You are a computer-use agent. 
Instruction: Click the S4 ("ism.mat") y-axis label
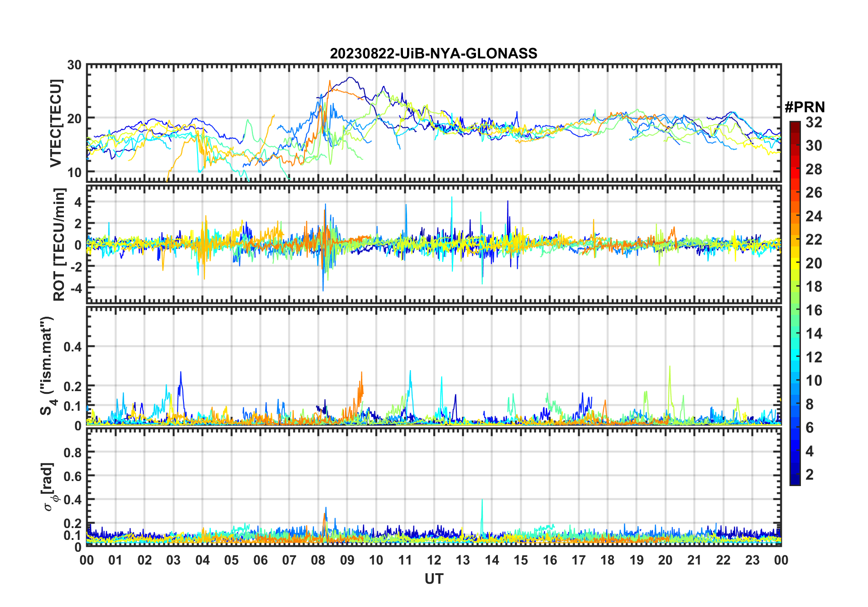point(47,366)
